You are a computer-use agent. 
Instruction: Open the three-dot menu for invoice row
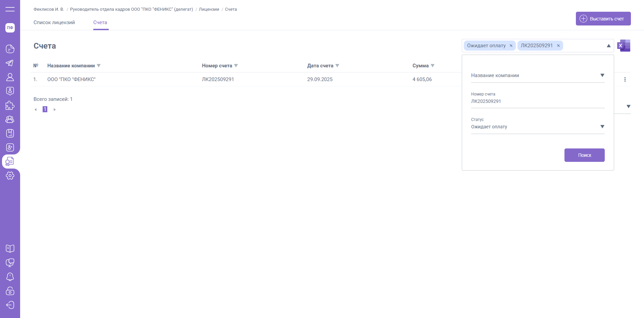tap(625, 79)
